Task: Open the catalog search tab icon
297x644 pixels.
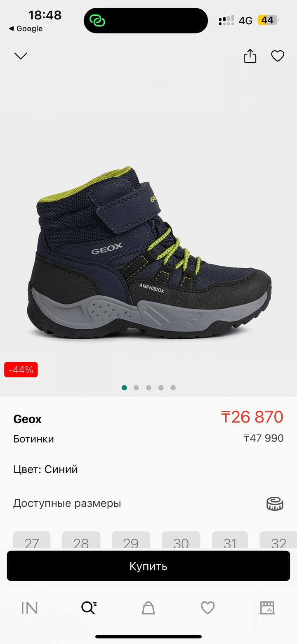Action: point(89,608)
